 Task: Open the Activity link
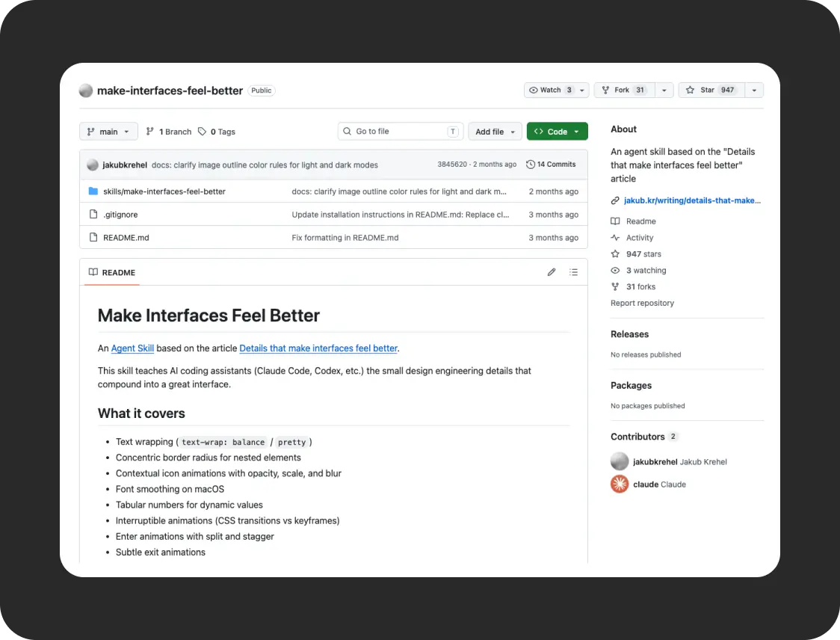640,238
